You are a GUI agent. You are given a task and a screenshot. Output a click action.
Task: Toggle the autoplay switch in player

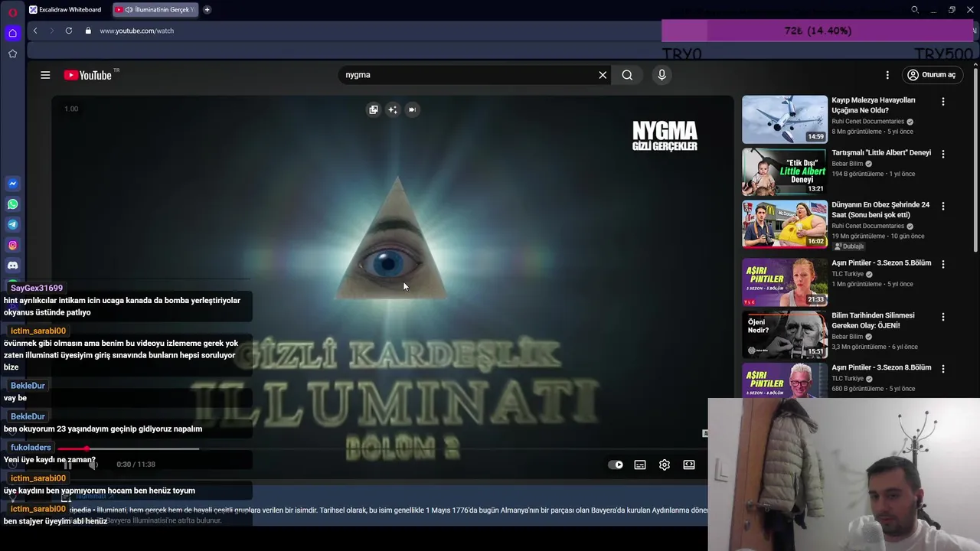[x=616, y=465]
